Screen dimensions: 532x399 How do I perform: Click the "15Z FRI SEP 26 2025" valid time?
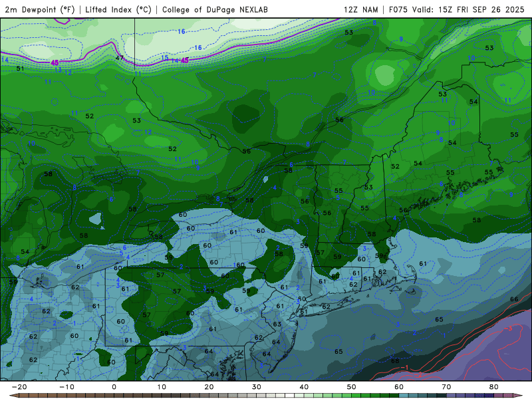[481, 9]
